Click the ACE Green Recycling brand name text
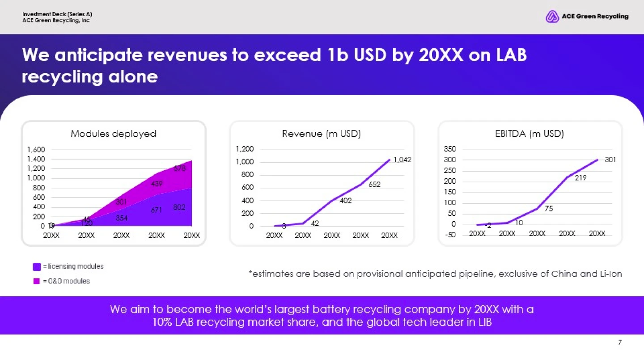Image resolution: width=644 pixels, height=362 pixels. click(595, 17)
